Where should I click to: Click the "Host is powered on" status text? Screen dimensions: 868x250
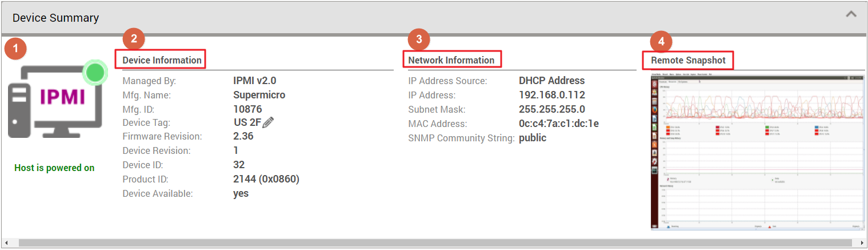coord(54,168)
